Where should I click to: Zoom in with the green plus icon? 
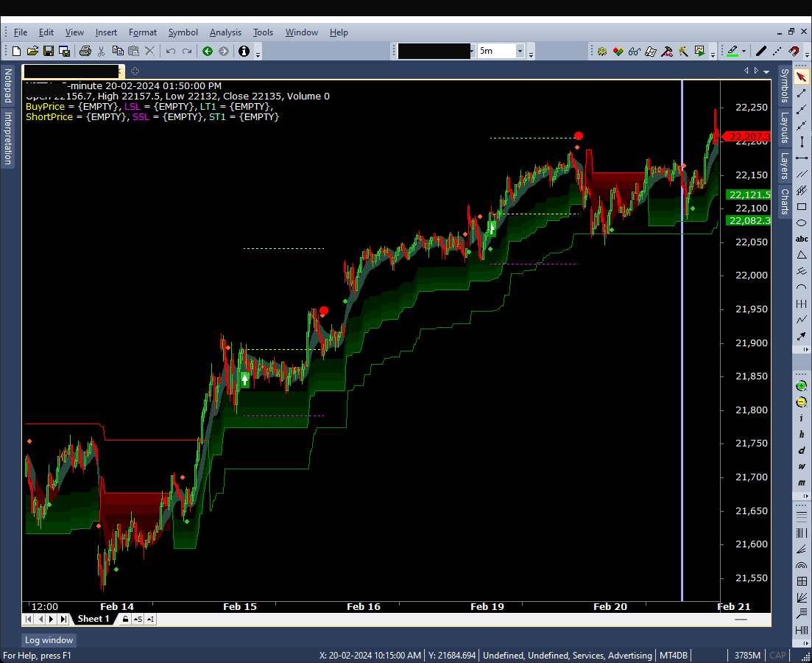[x=801, y=386]
